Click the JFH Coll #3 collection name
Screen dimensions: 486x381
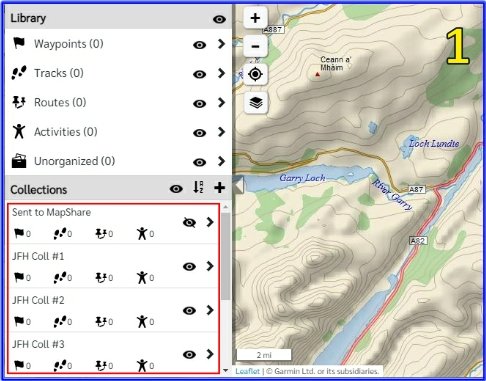click(38, 344)
